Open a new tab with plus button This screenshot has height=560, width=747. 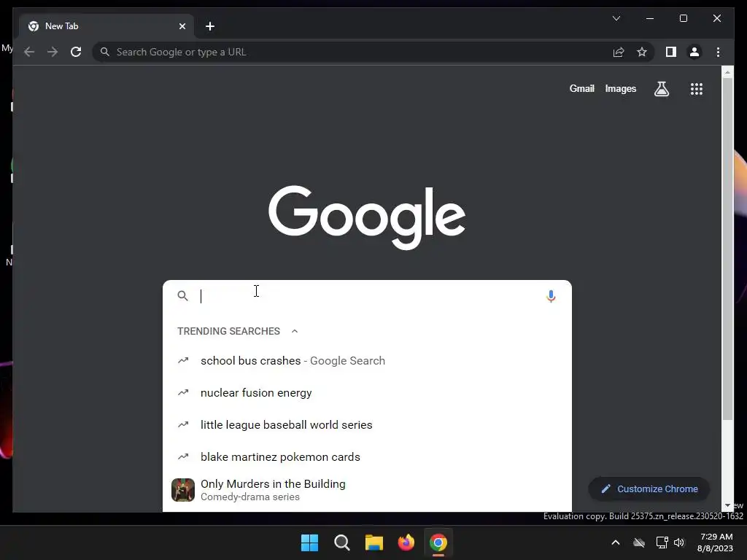click(x=209, y=26)
